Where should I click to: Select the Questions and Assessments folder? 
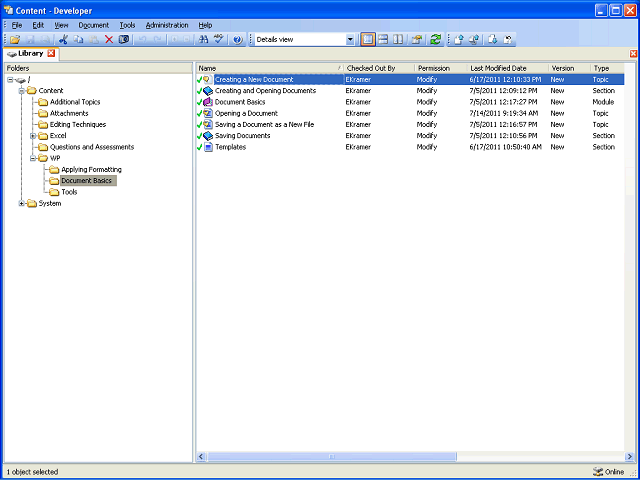(x=92, y=147)
